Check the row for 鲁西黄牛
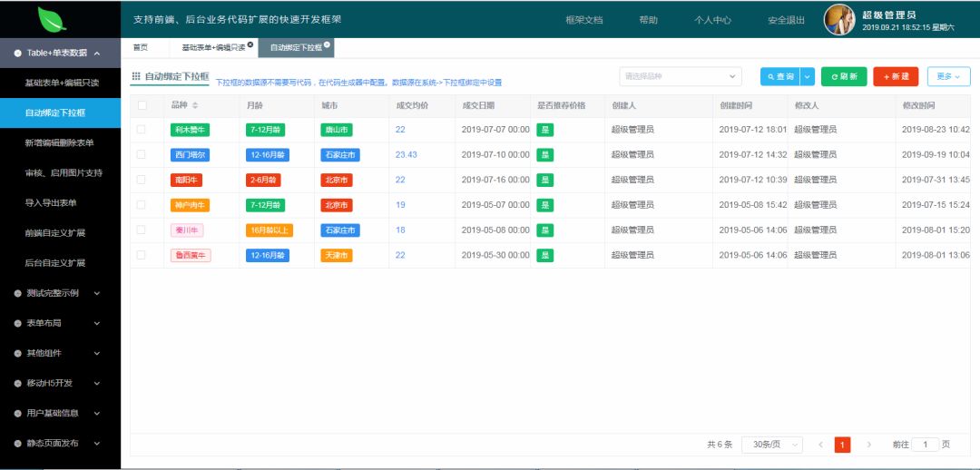 click(x=142, y=255)
